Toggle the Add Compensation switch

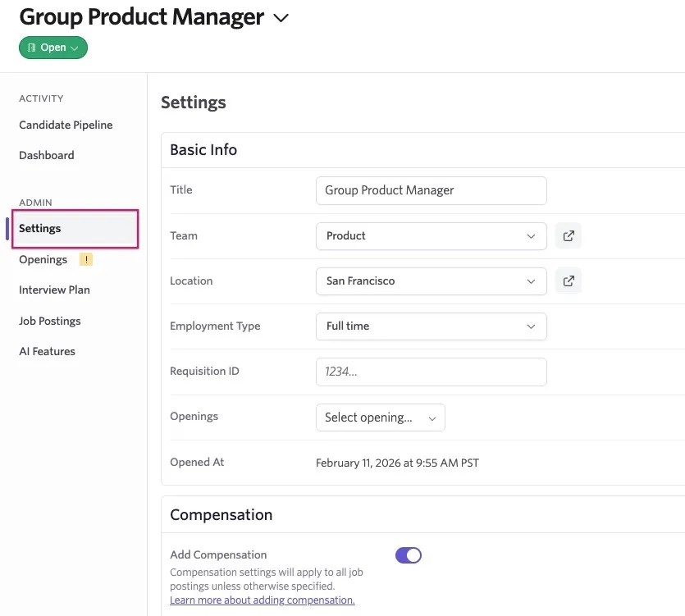(408, 555)
